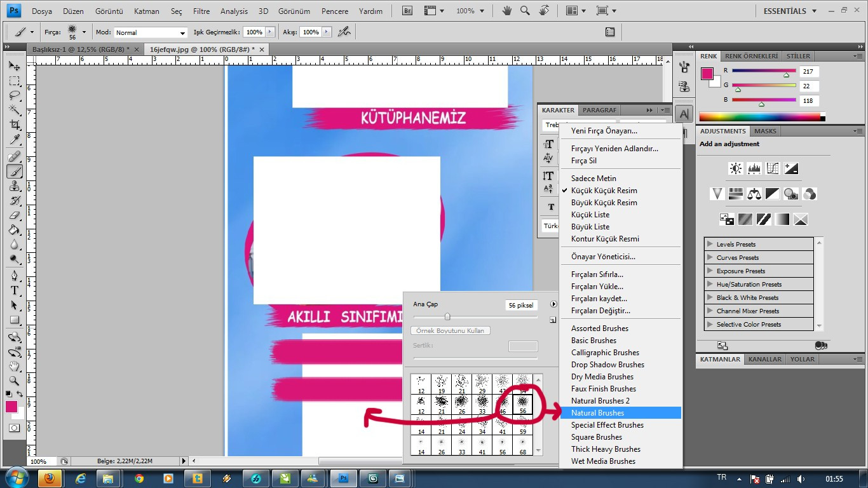Click the Örnek Boyutunu Kullan button
868x488 pixels.
451,330
